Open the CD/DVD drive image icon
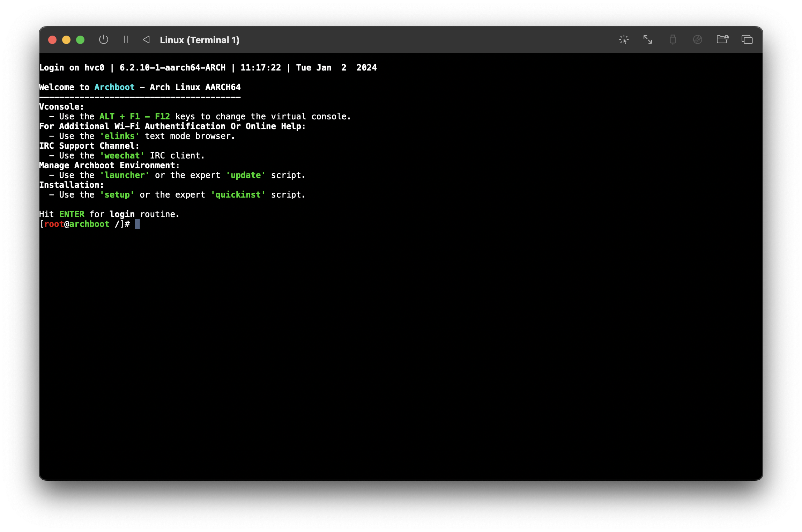Viewport: 802px width, 532px height. pos(697,39)
